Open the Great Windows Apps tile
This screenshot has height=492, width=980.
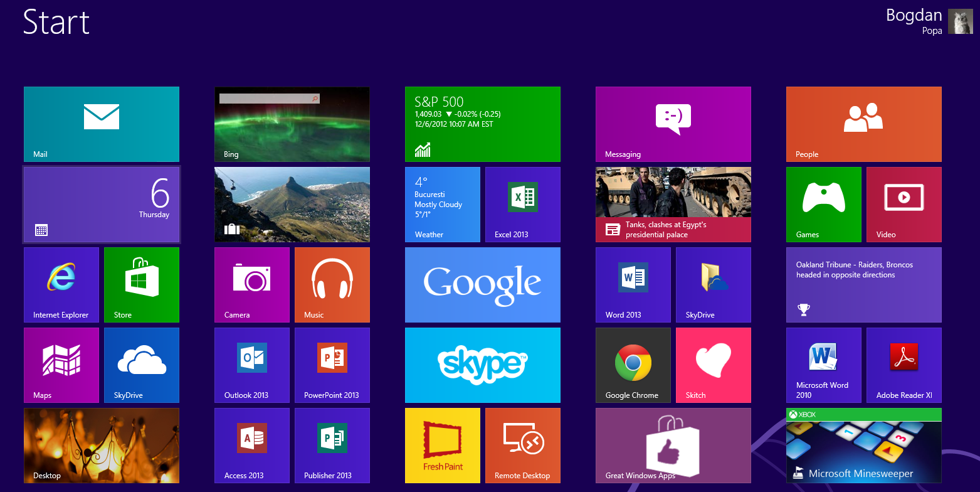(673, 446)
